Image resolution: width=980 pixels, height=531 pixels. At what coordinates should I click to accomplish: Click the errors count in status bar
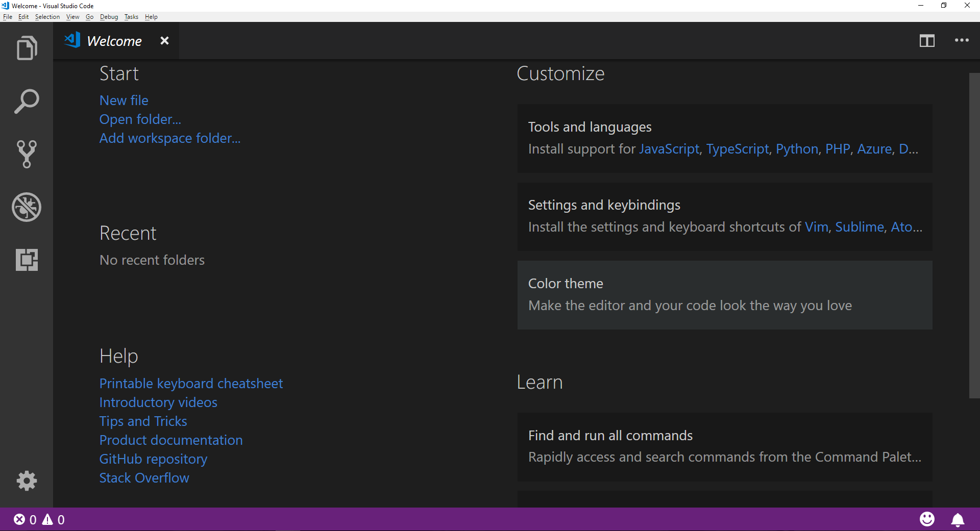[25, 519]
